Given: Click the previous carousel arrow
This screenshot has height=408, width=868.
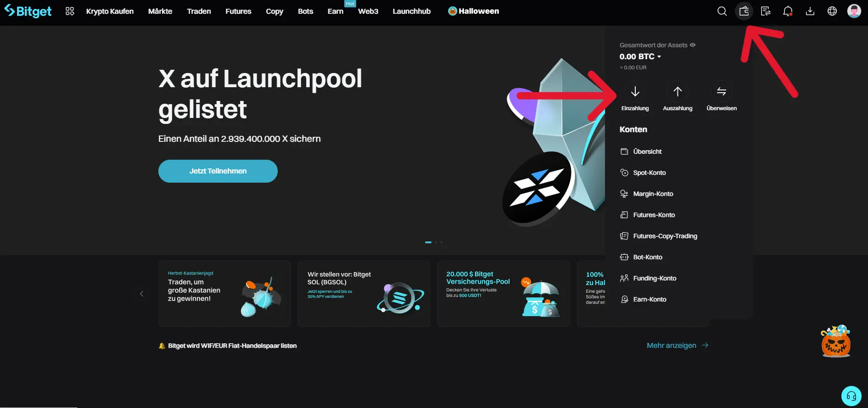Looking at the screenshot, I should coord(141,294).
